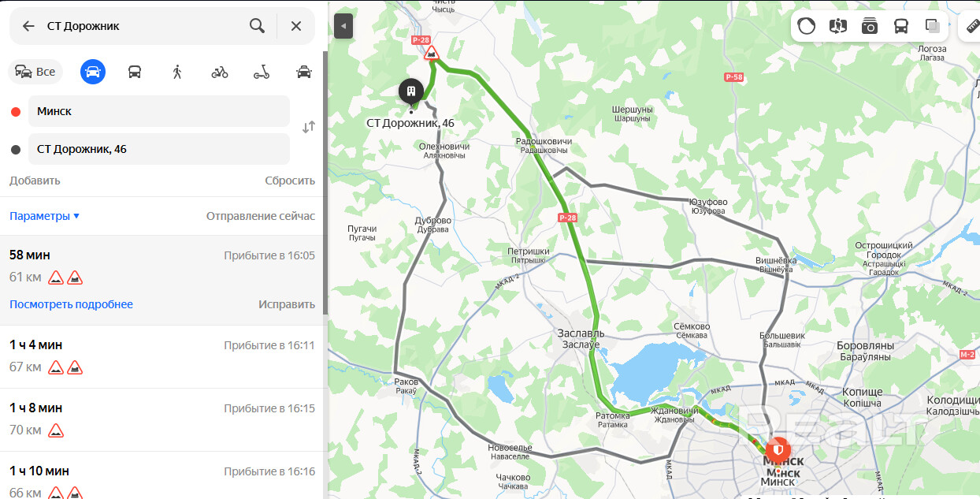Toggle moving public transport layer
The height and width of the screenshot is (499, 980).
901,25
